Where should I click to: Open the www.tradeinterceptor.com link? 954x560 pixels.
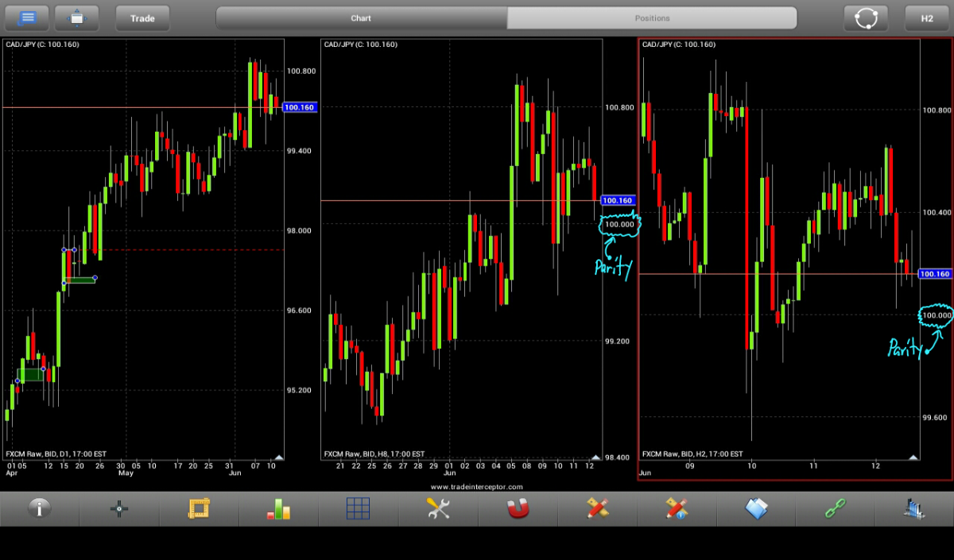coord(477,487)
